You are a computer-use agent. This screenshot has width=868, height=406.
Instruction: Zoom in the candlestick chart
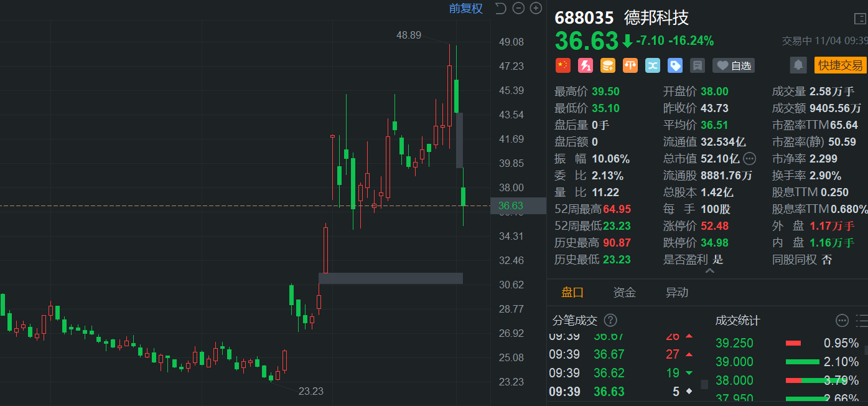click(x=536, y=8)
